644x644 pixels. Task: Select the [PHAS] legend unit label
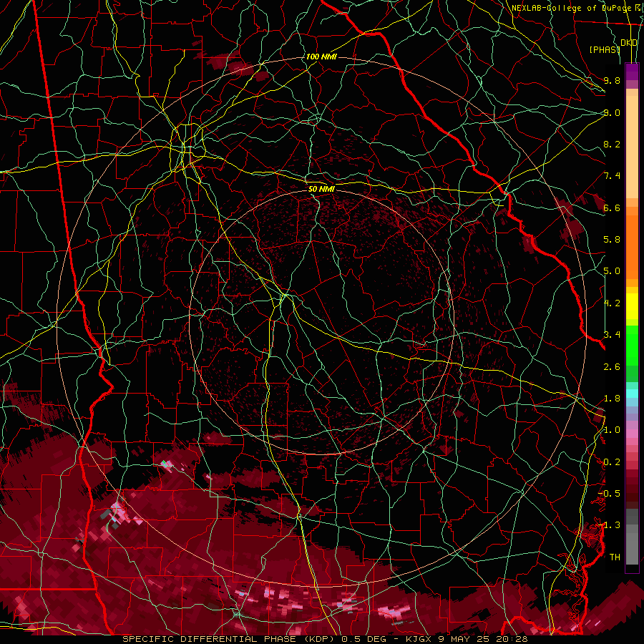605,49
